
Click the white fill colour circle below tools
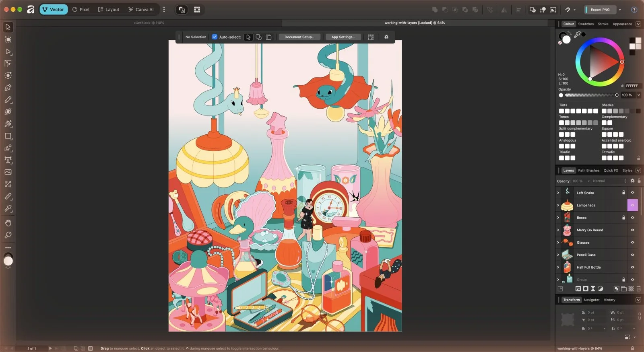point(8,261)
